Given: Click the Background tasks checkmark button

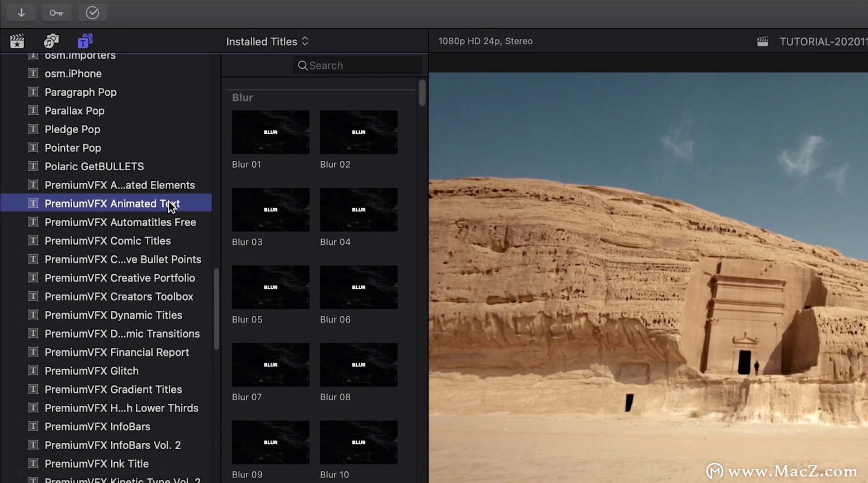Looking at the screenshot, I should [x=92, y=13].
